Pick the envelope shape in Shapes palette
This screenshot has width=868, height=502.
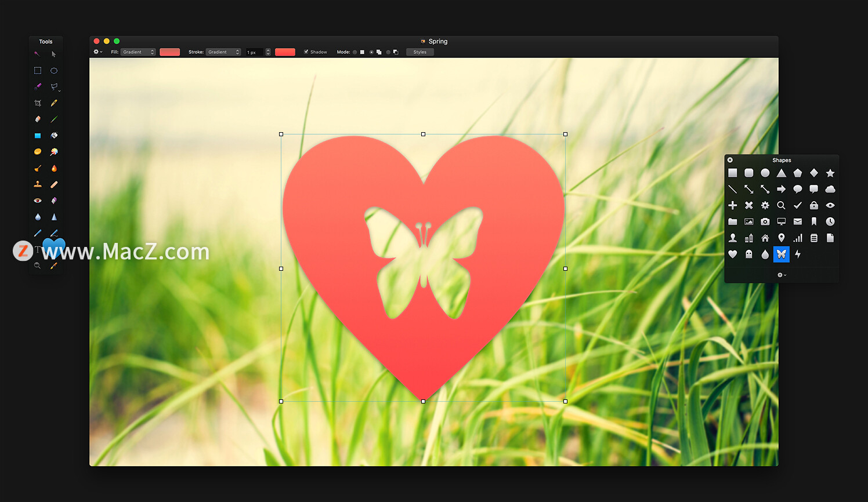pyautogui.click(x=798, y=221)
